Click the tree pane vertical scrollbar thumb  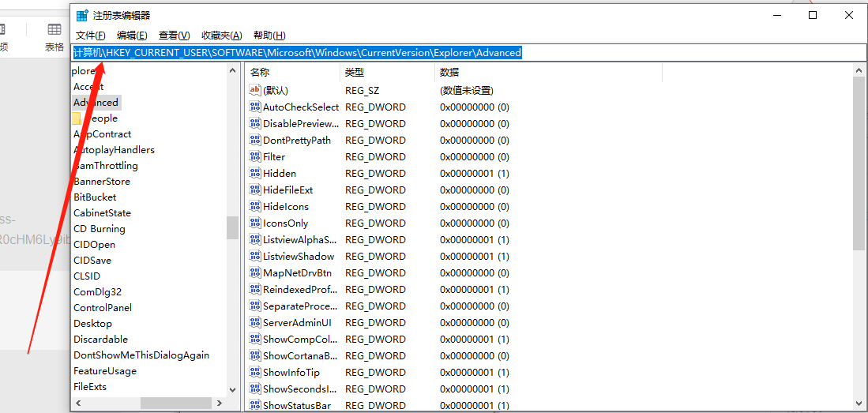pyautogui.click(x=232, y=227)
